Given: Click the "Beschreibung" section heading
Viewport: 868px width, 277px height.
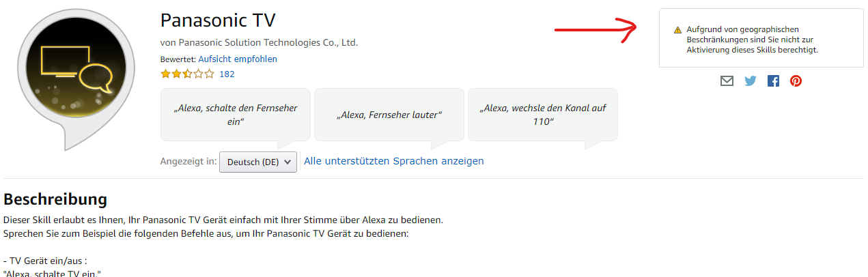Looking at the screenshot, I should (x=55, y=199).
